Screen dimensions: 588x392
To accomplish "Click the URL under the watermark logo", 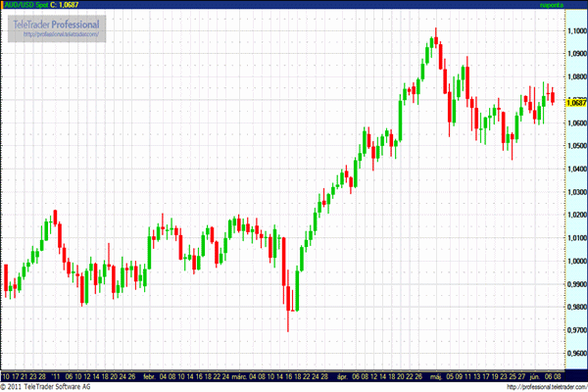I will coord(58,33).
